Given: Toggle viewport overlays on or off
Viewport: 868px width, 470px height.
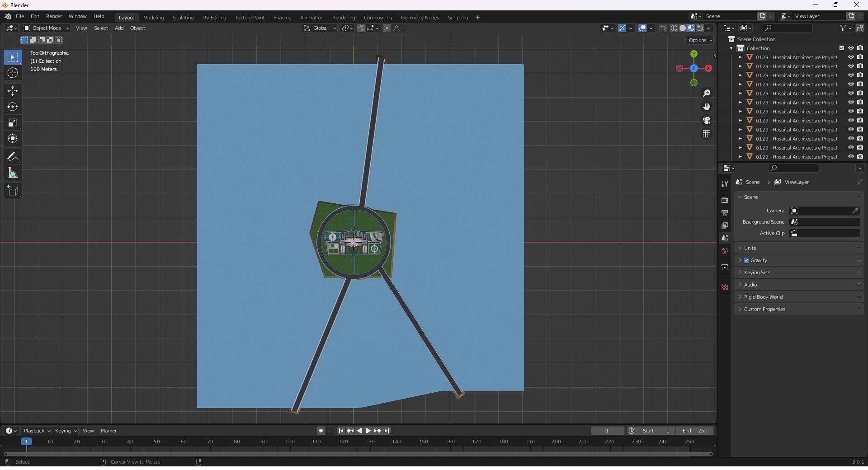Looking at the screenshot, I should coord(642,28).
